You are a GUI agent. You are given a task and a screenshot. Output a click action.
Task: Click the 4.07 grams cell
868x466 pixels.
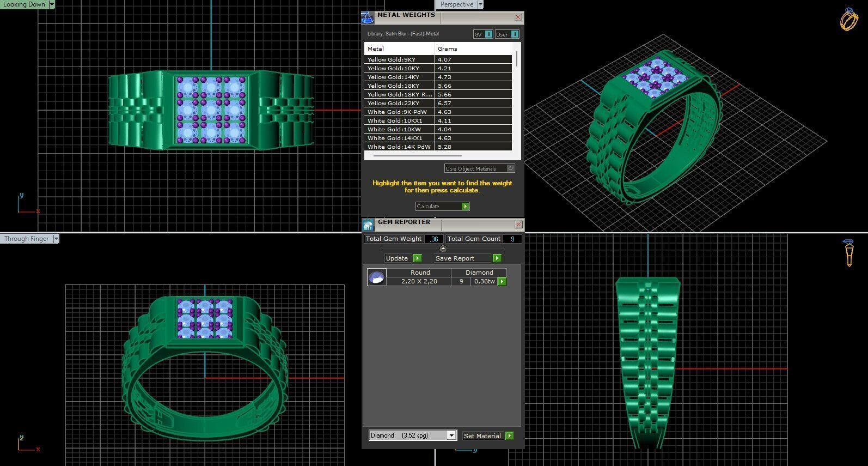coord(473,59)
